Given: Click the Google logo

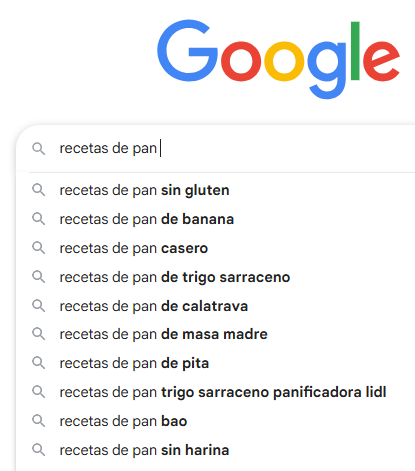Looking at the screenshot, I should tap(278, 59).
